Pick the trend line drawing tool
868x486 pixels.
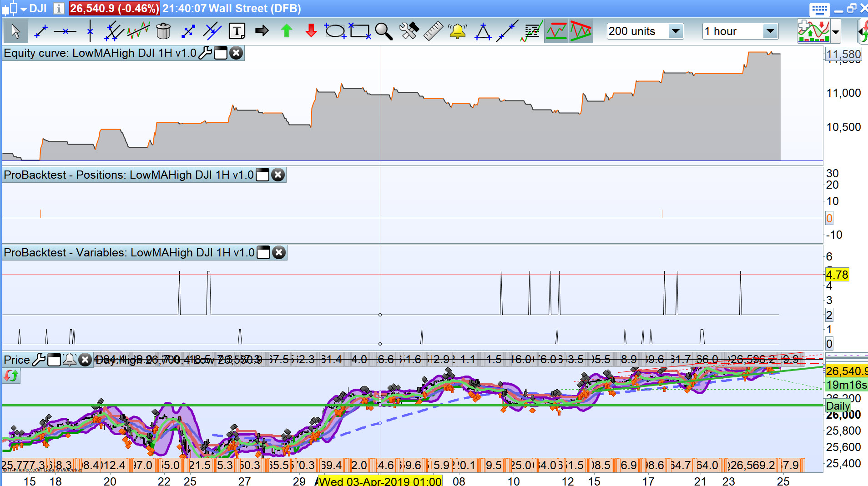41,31
